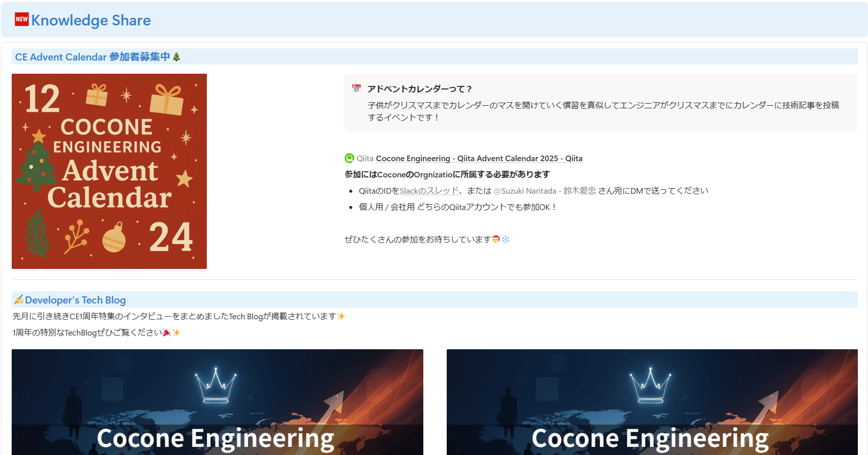Open the Slackのスレッド link

tap(429, 191)
